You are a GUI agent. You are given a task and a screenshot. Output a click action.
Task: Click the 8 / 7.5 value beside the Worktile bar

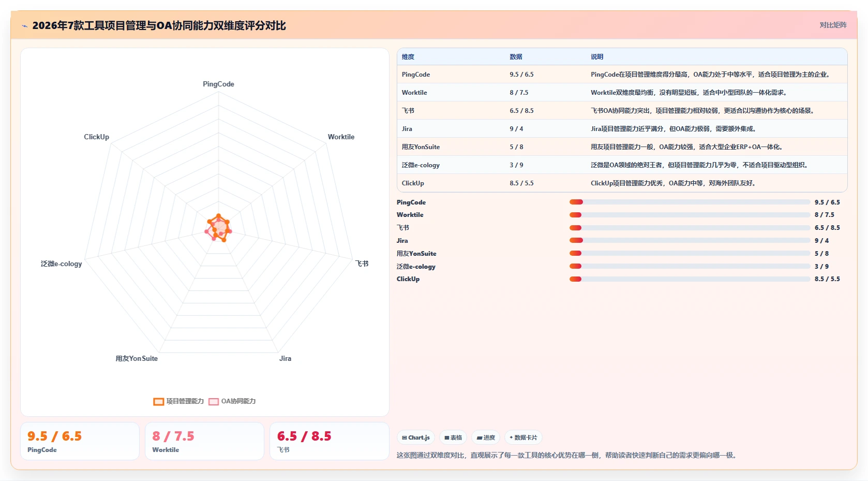coord(824,215)
